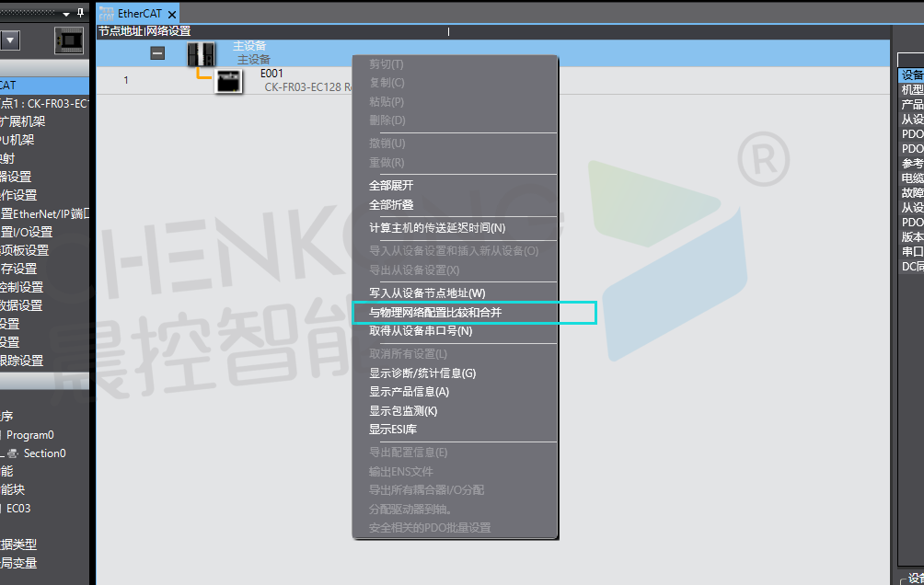Collapse the master device tree node

click(157, 54)
